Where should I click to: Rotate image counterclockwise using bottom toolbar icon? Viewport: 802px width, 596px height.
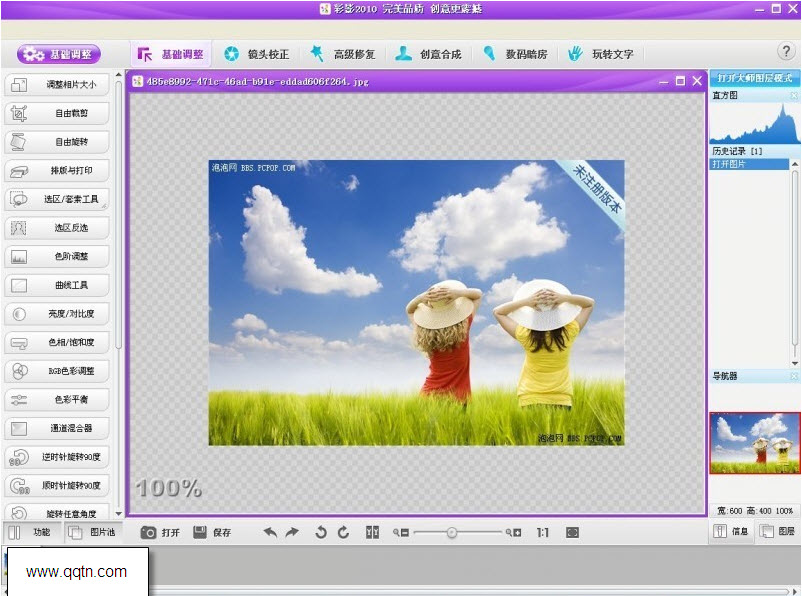click(x=321, y=533)
